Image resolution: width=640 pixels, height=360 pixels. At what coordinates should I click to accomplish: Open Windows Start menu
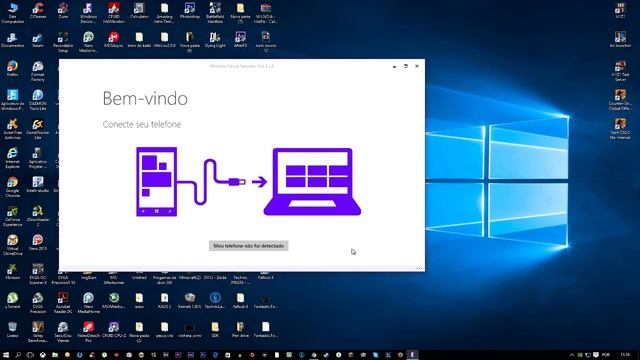[x=6, y=355]
